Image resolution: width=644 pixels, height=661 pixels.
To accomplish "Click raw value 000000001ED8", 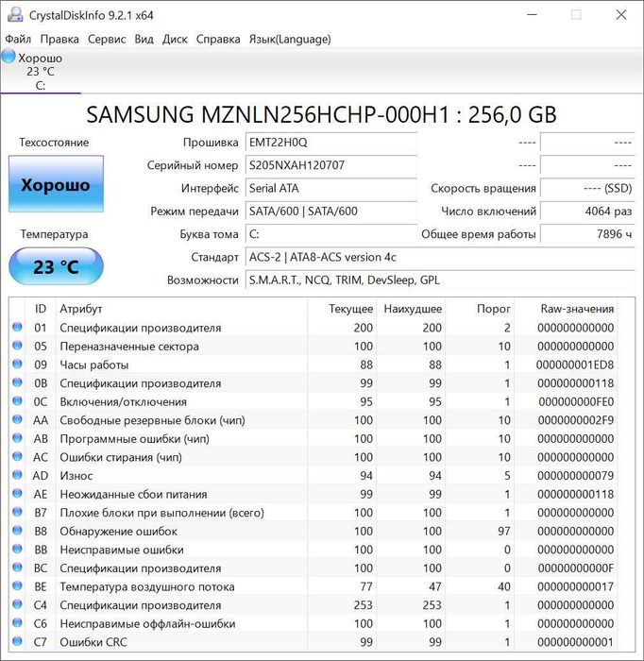I will click(575, 364).
